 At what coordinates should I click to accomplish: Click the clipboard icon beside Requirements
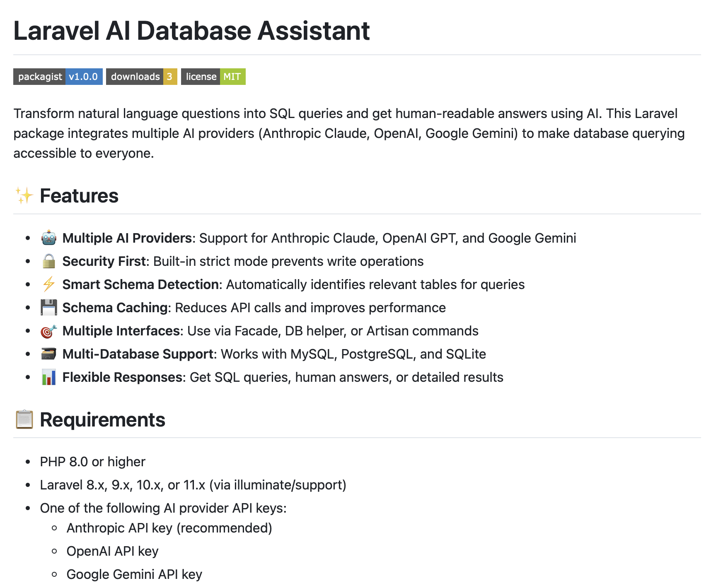pyautogui.click(x=24, y=419)
